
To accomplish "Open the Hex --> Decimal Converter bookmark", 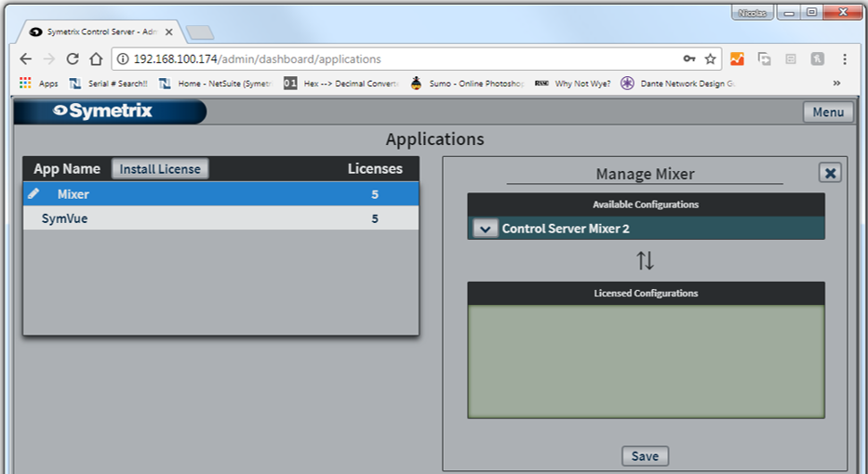I will coord(341,83).
